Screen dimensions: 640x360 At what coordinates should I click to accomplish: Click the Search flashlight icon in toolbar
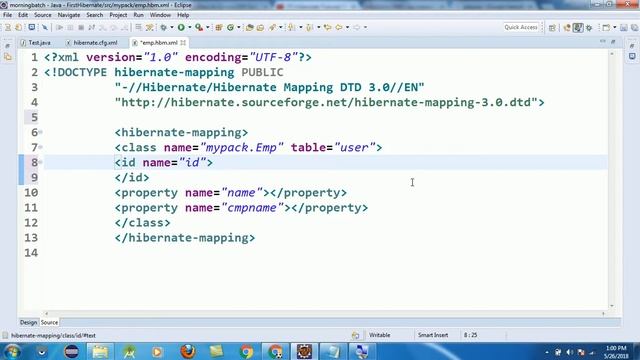click(272, 27)
